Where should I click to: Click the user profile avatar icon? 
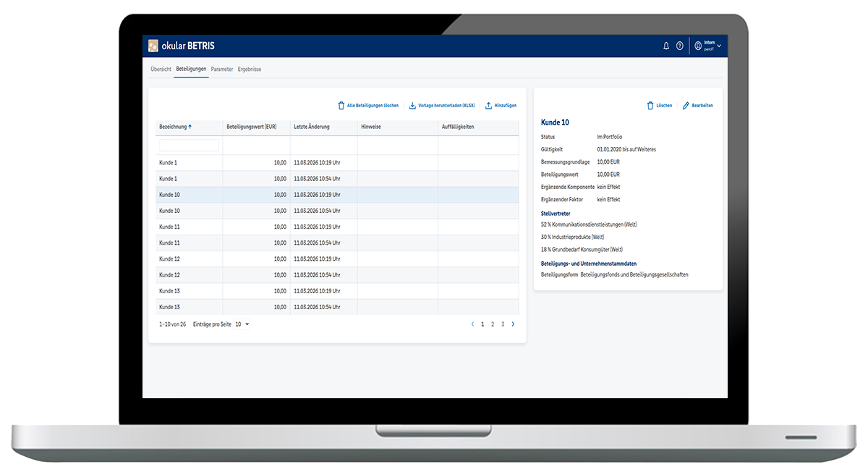pos(698,46)
